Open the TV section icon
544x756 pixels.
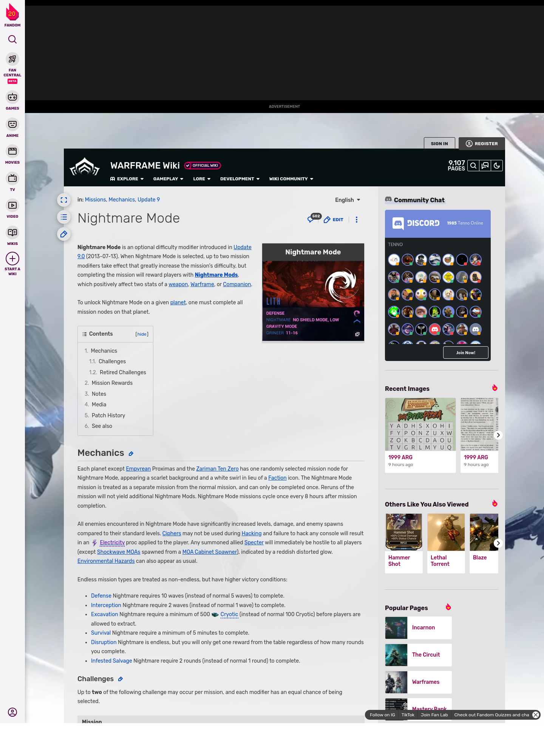[x=12, y=178]
